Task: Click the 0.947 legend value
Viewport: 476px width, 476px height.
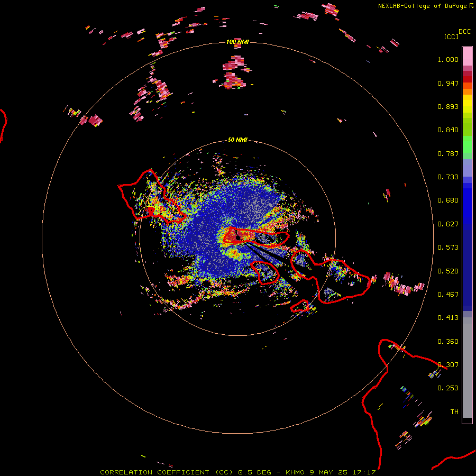Action: tap(448, 83)
